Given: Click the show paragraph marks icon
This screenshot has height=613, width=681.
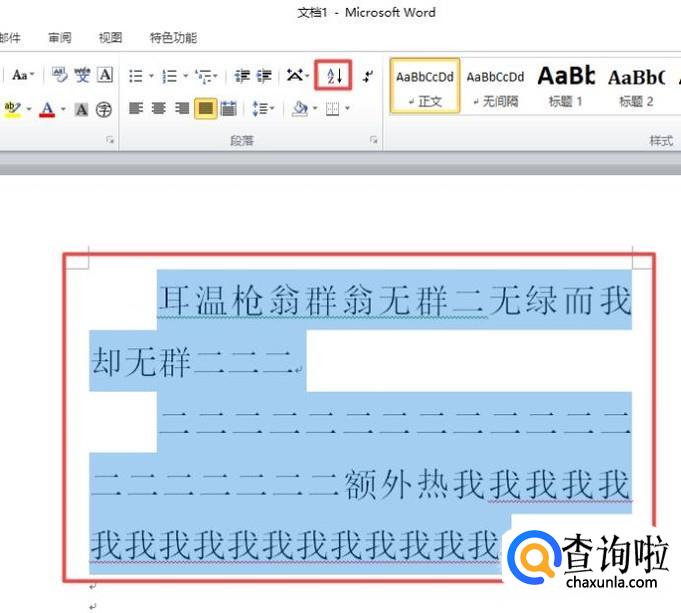Looking at the screenshot, I should (368, 76).
